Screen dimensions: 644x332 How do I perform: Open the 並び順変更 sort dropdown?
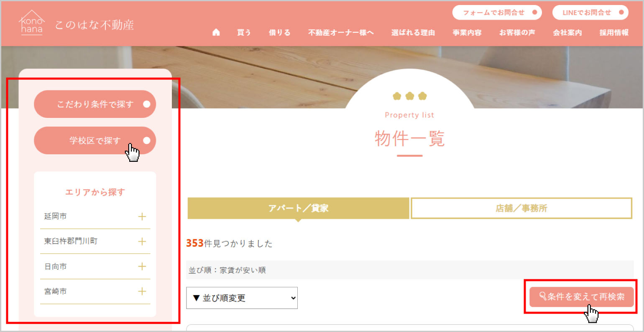[x=241, y=298]
